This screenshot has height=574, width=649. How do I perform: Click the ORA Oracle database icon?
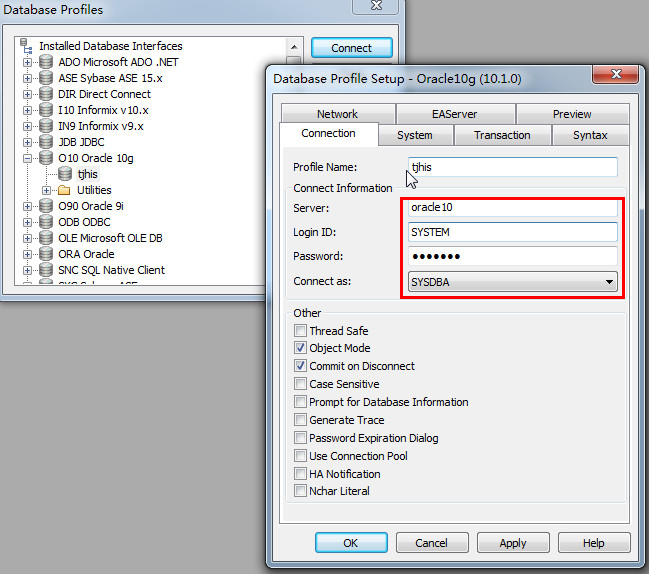(46, 254)
